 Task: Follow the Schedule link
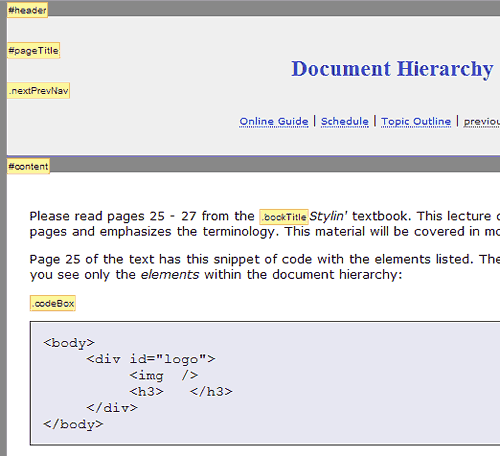(345, 121)
